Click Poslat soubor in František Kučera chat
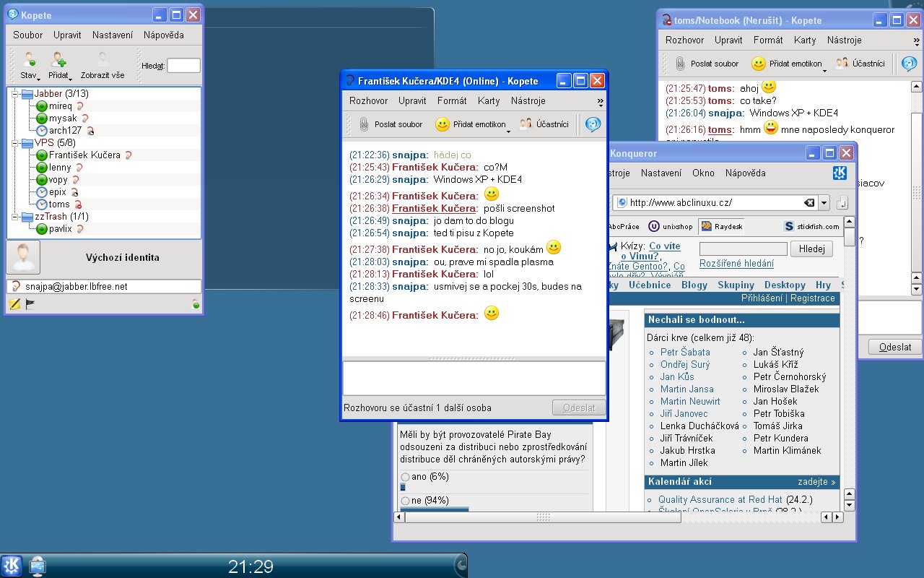924x578 pixels. click(391, 124)
